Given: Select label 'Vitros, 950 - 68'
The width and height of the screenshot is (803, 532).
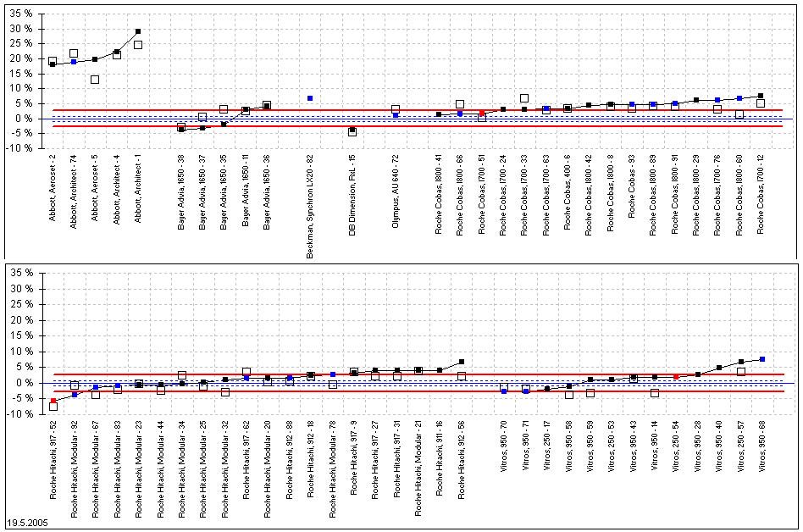Looking at the screenshot, I should pos(761,448).
